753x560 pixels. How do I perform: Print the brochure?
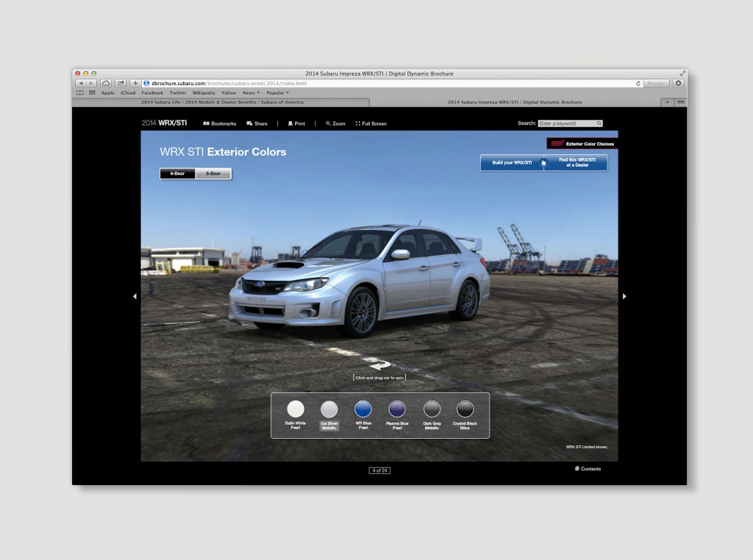296,123
